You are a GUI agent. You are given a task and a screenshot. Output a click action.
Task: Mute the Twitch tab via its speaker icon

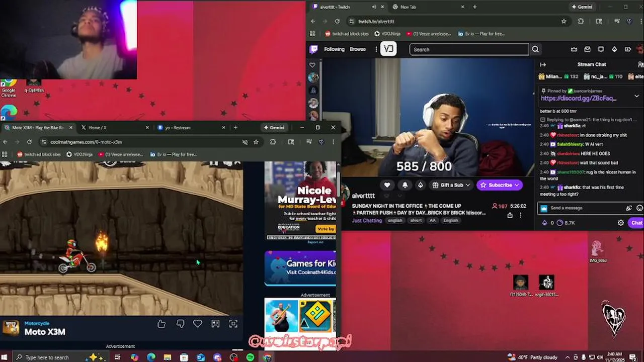(374, 7)
